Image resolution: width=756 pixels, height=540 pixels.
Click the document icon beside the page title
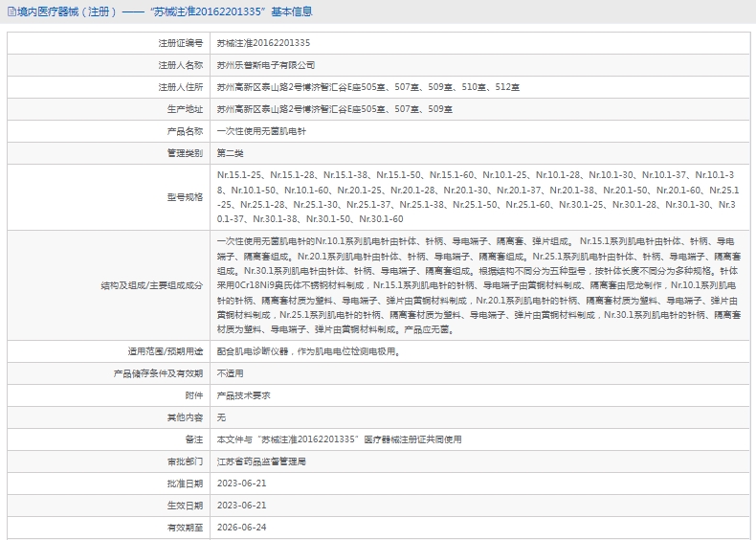[x=10, y=12]
